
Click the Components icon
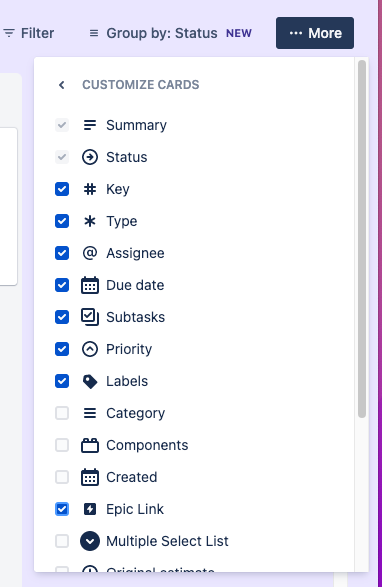point(90,445)
